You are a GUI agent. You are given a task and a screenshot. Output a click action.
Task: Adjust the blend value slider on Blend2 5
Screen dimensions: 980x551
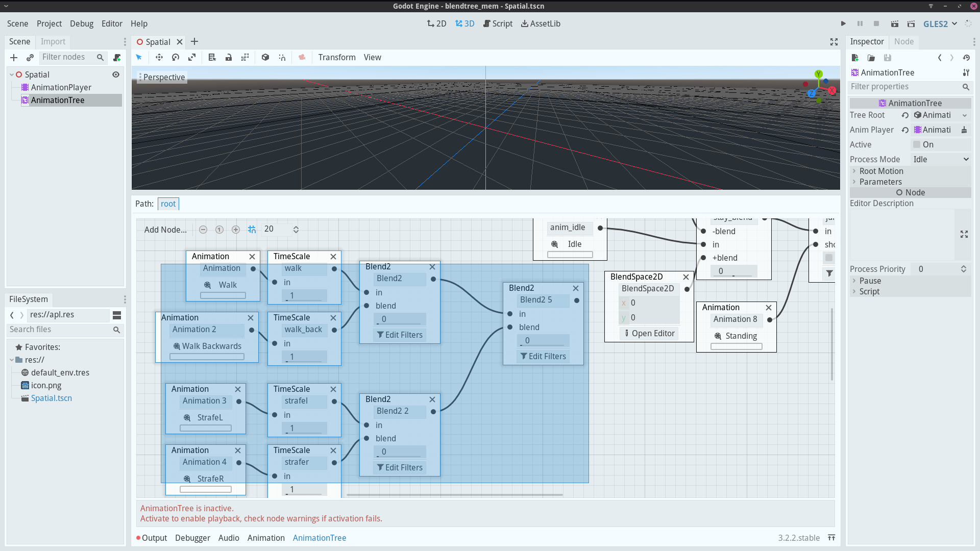point(543,340)
